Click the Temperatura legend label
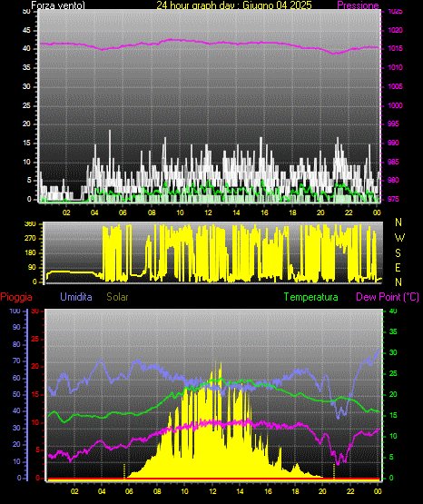Screen dimensions: 423x504 [x=310, y=297]
